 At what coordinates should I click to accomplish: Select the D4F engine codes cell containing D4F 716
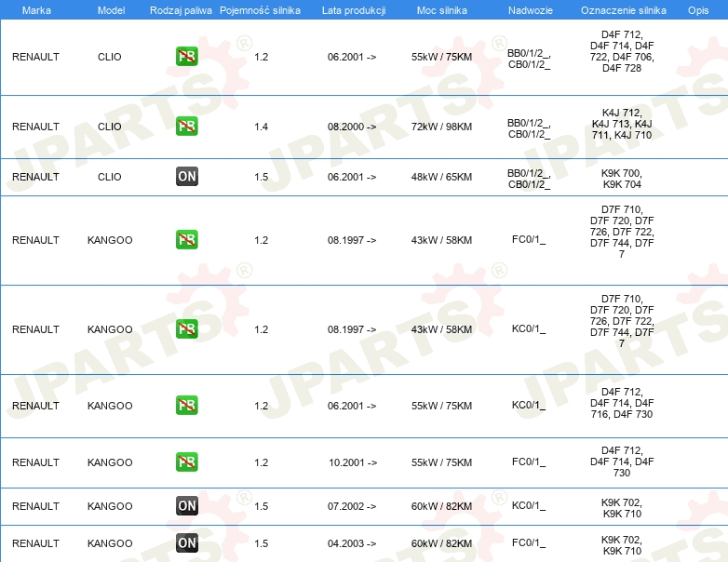tap(622, 403)
